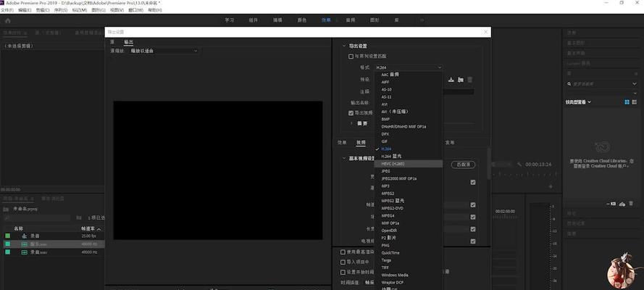Open the 源缩放 缩放以适合 dropdown

tap(164, 51)
